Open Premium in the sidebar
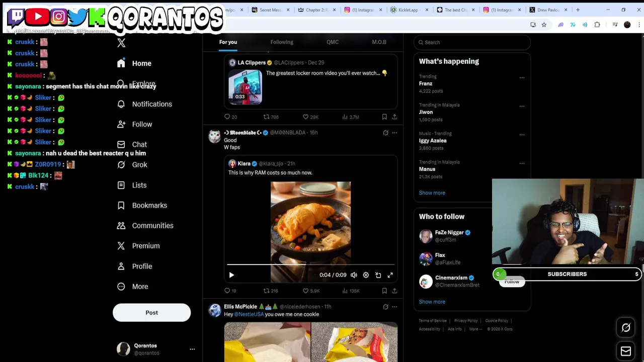The height and width of the screenshot is (362, 644). tap(138, 246)
